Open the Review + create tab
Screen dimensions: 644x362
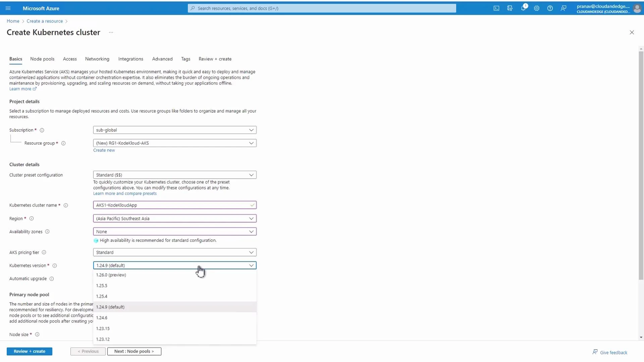click(x=215, y=59)
